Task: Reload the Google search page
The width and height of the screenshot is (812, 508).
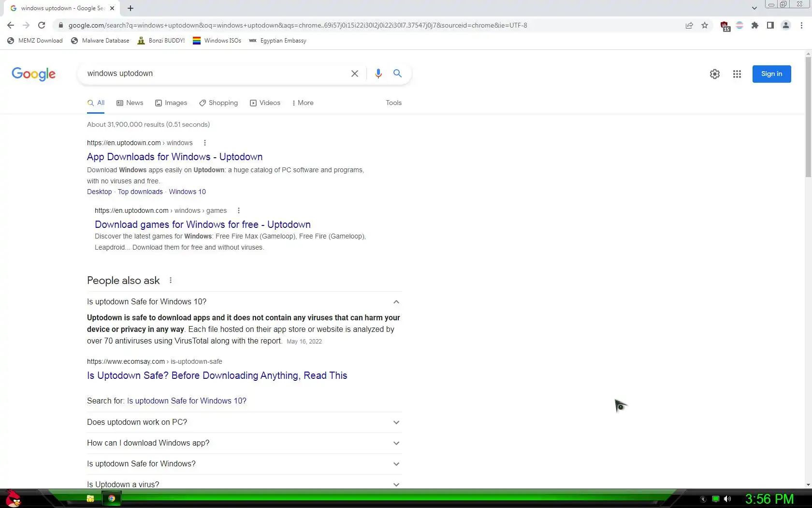Action: point(42,25)
